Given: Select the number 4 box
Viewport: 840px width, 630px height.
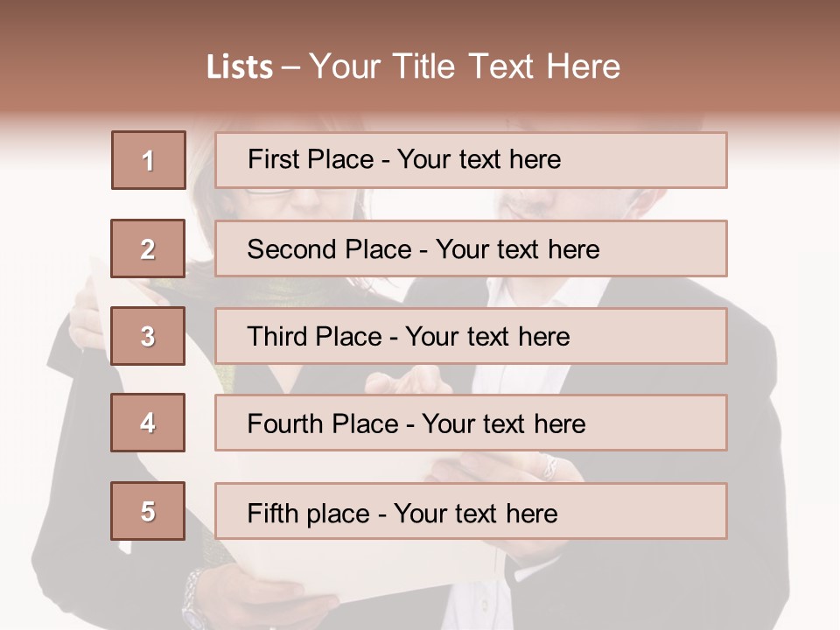Looking at the screenshot, I should click(148, 423).
